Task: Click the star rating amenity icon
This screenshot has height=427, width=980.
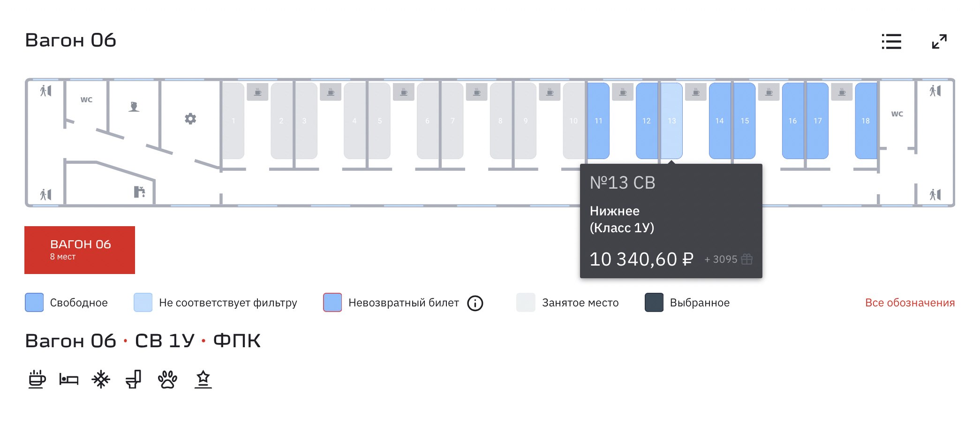Action: click(203, 379)
